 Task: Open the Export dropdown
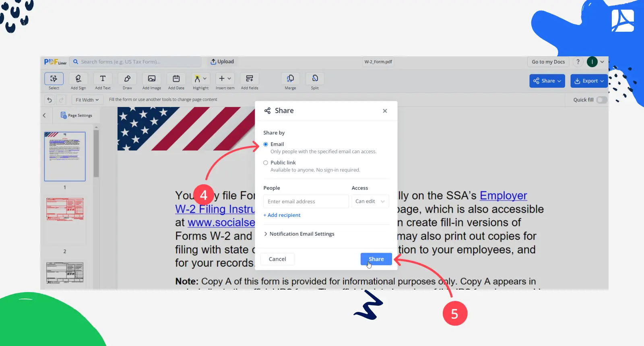click(x=589, y=81)
